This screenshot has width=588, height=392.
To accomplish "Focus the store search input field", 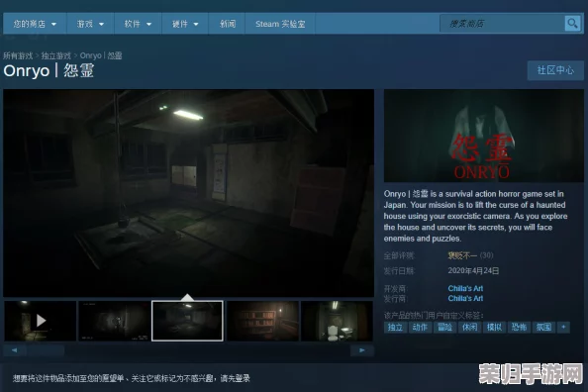I will click(x=502, y=24).
